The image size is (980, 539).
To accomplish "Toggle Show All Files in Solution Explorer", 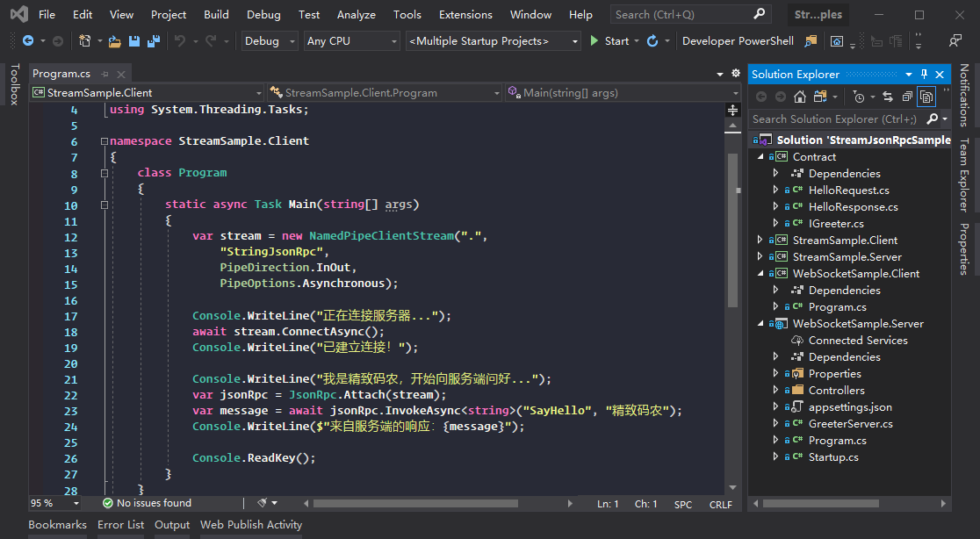I will [927, 97].
